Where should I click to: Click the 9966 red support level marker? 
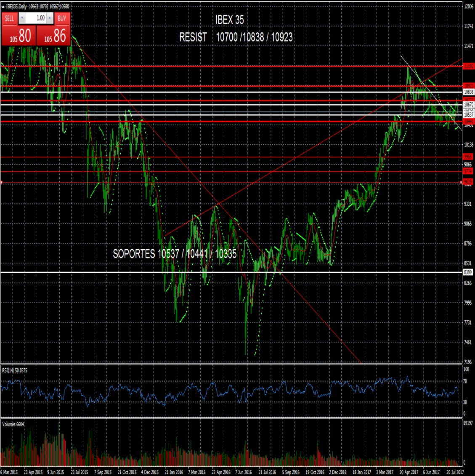[468, 156]
